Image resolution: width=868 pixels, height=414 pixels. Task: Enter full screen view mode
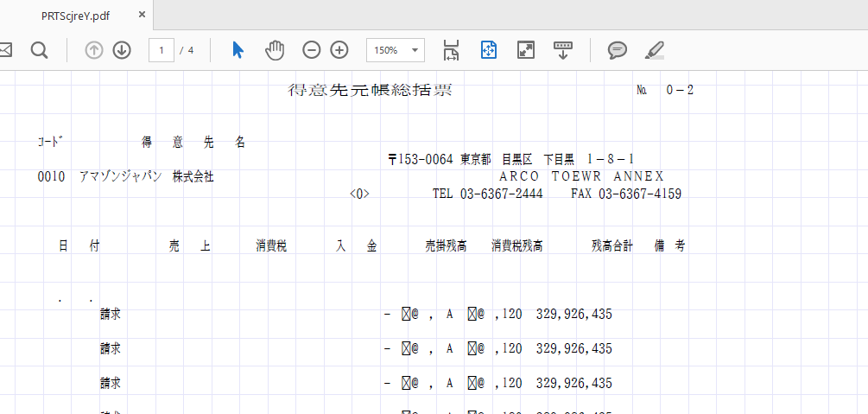point(525,50)
